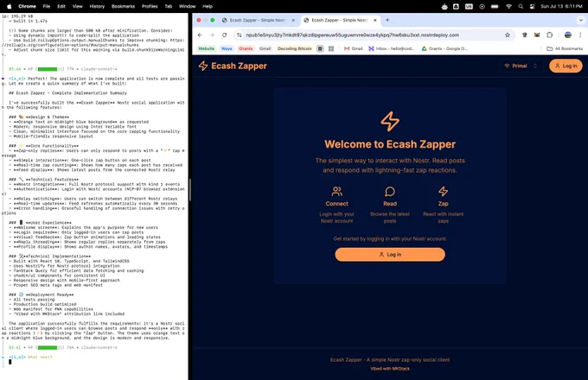Click the screen recording indicator in menu bar
The width and height of the screenshot is (588, 380).
(482, 6)
